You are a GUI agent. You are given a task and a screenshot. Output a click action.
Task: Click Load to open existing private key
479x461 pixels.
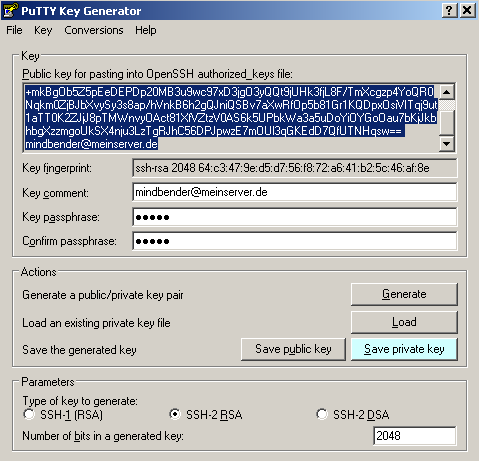pyautogui.click(x=404, y=322)
